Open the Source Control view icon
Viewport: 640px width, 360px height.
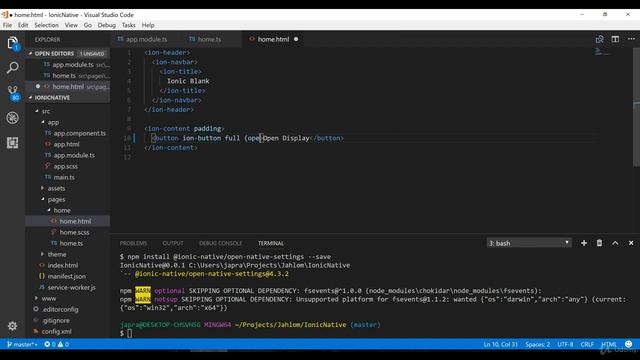point(13,93)
